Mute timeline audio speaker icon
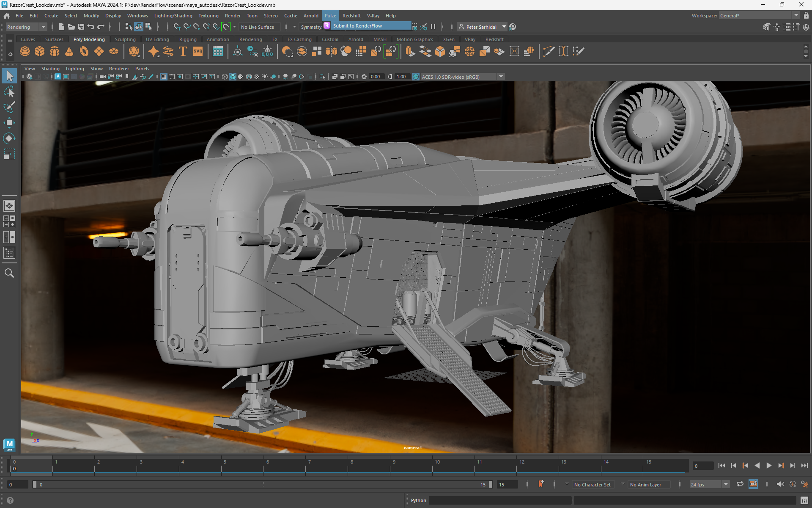The height and width of the screenshot is (508, 812). [x=780, y=484]
